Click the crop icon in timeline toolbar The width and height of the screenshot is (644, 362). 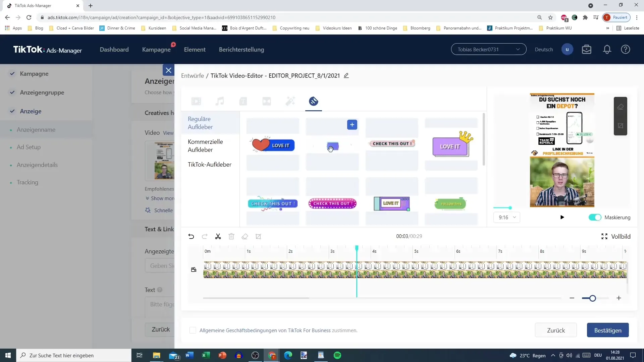pos(258,237)
